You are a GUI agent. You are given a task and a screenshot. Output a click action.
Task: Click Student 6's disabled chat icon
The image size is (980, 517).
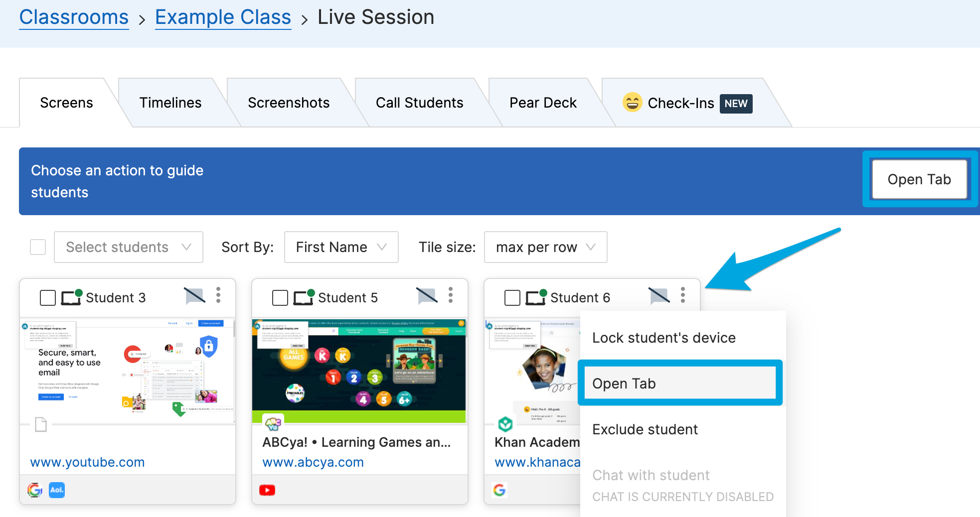click(659, 296)
